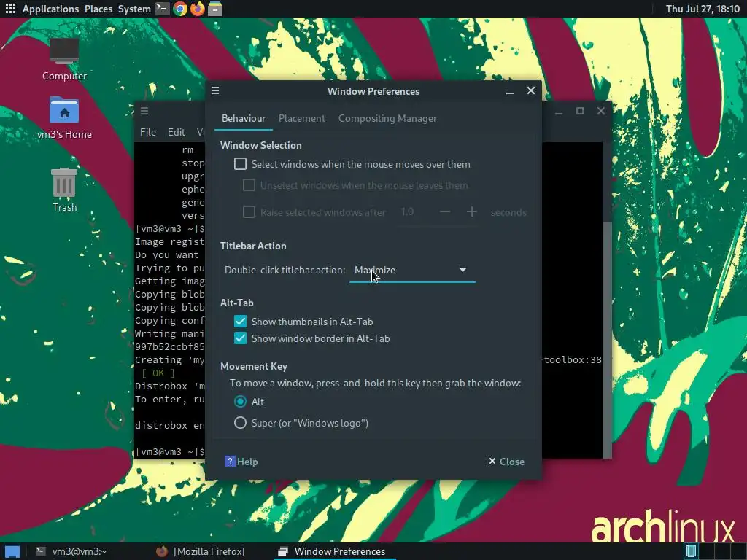Select the first workspace in the switcher

click(x=692, y=551)
